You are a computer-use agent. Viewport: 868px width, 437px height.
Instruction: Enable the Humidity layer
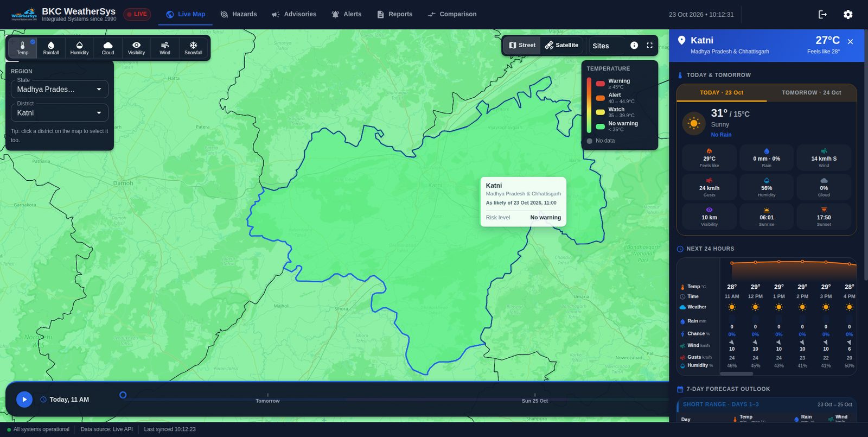(x=79, y=48)
